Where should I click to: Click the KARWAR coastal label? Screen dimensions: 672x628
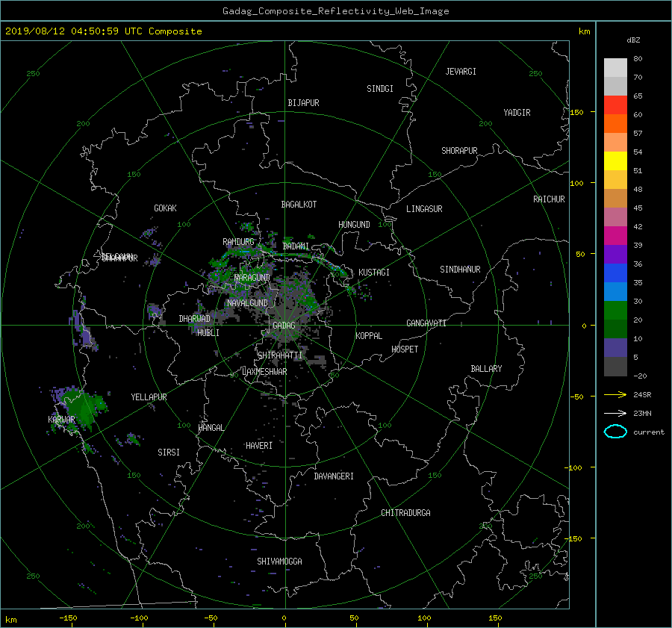(x=61, y=420)
